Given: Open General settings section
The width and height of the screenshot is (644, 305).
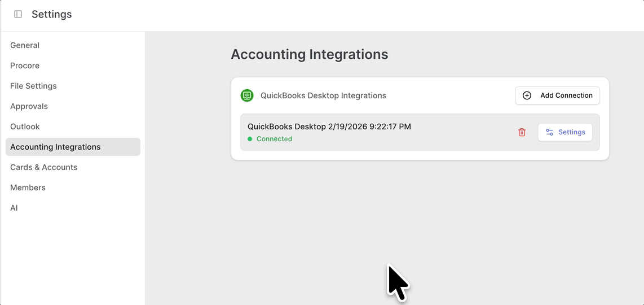Looking at the screenshot, I should pyautogui.click(x=73, y=45).
